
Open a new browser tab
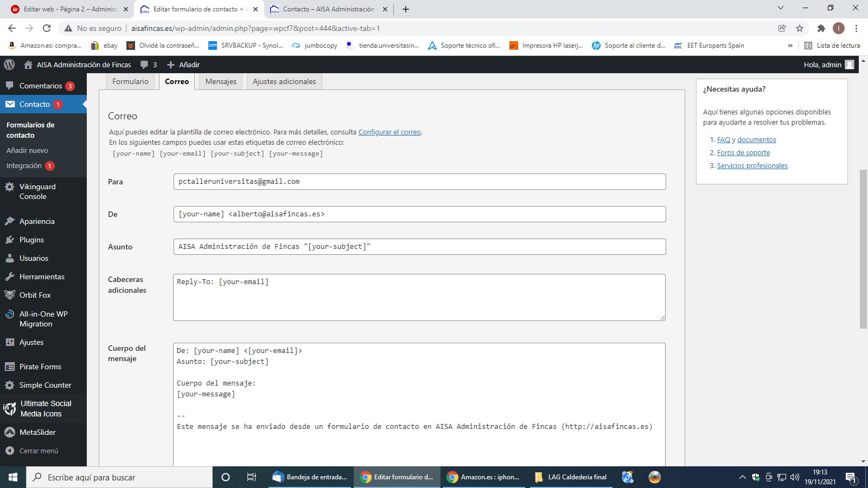pos(406,9)
